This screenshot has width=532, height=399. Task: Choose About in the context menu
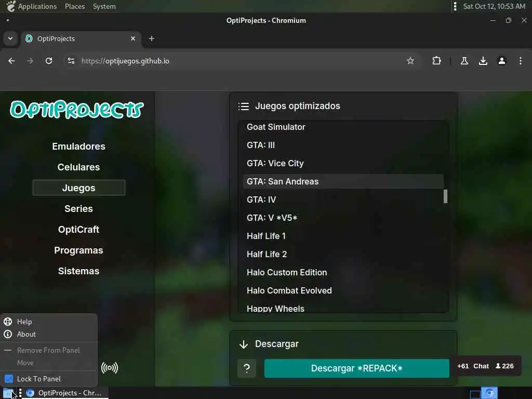point(49,334)
